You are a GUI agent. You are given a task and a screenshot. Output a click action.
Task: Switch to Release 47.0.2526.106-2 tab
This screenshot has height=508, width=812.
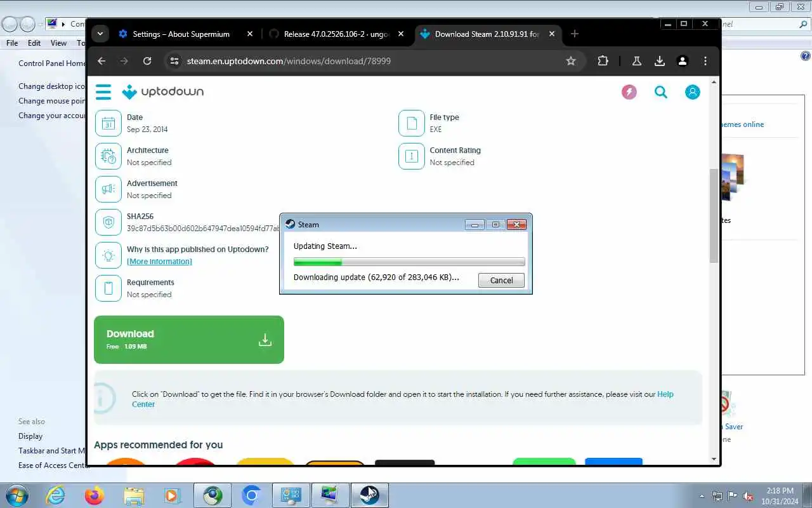pyautogui.click(x=336, y=34)
